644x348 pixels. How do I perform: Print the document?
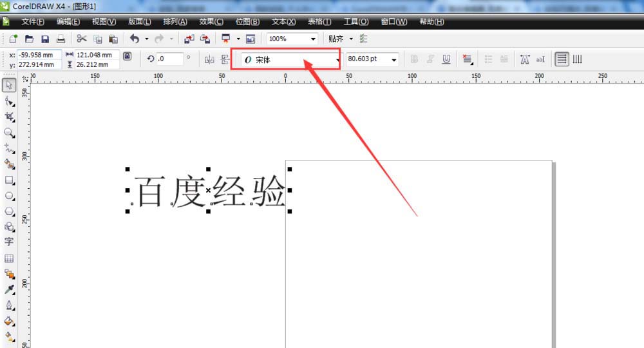[61, 39]
